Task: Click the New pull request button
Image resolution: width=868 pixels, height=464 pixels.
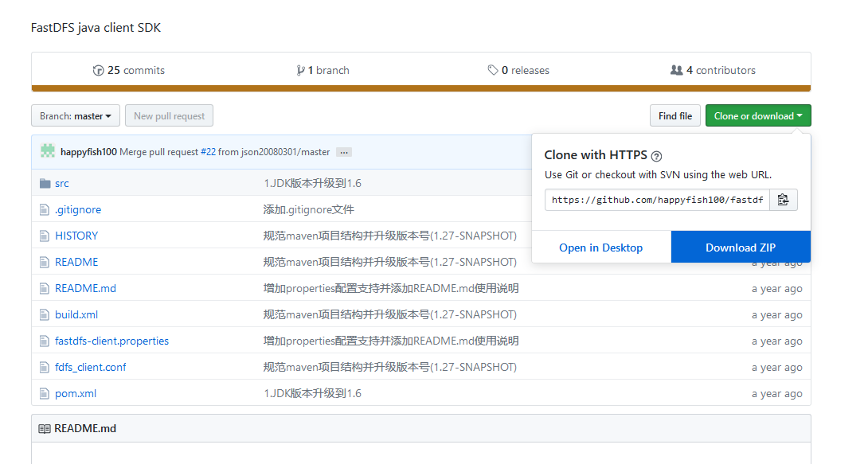Action: (169, 115)
